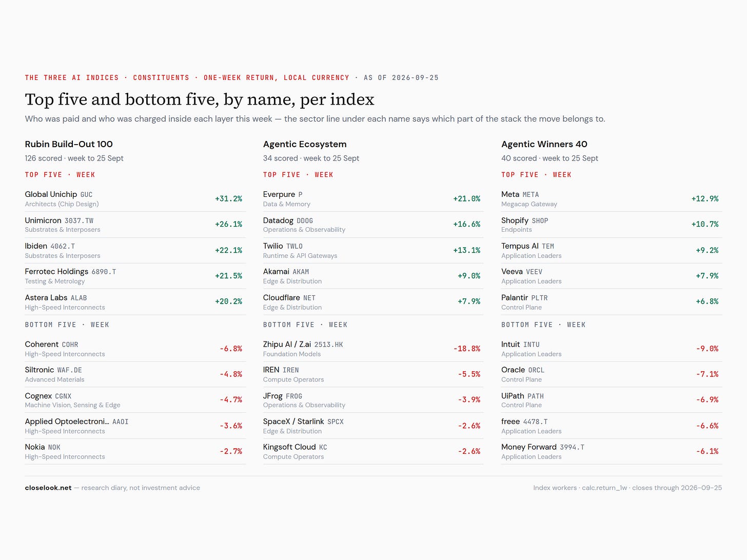The height and width of the screenshot is (560, 747).
Task: Click the company name "Zhipu AI / Z.ai"
Action: [287, 344]
